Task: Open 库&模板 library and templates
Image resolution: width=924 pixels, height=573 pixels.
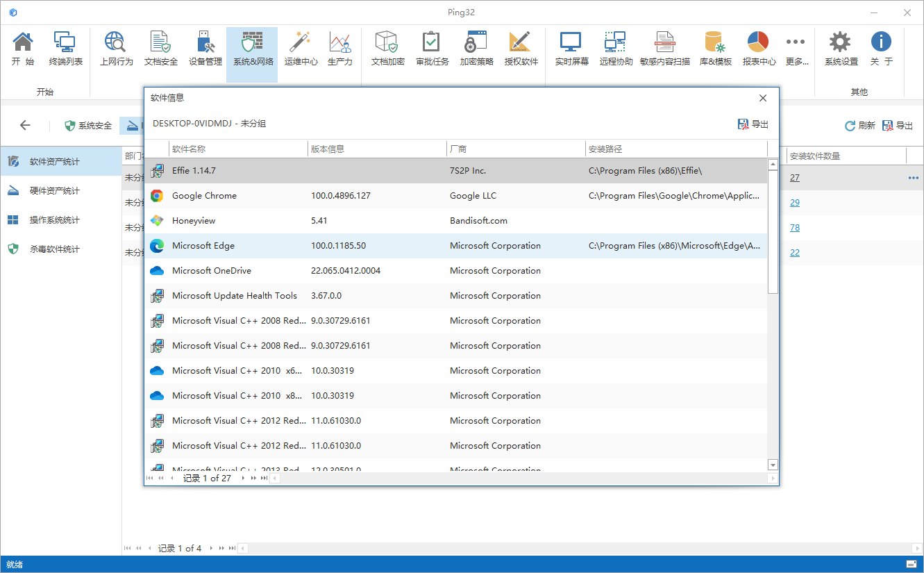Action: pyautogui.click(x=715, y=49)
